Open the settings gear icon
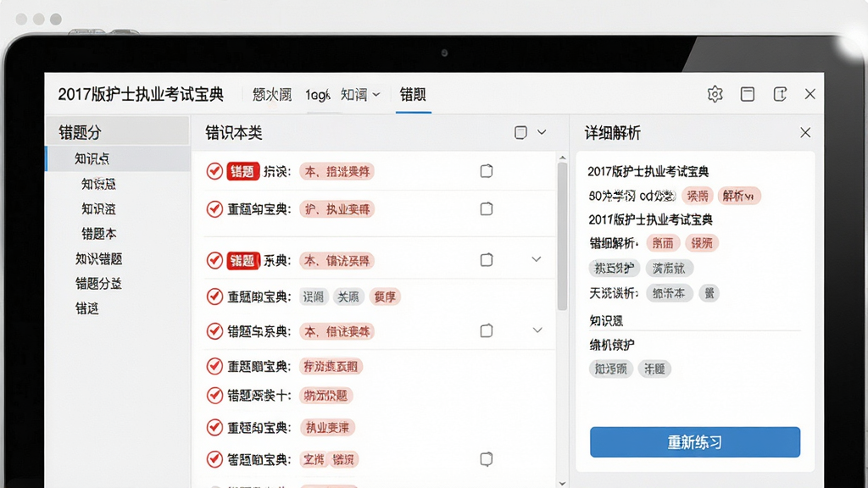 715,94
